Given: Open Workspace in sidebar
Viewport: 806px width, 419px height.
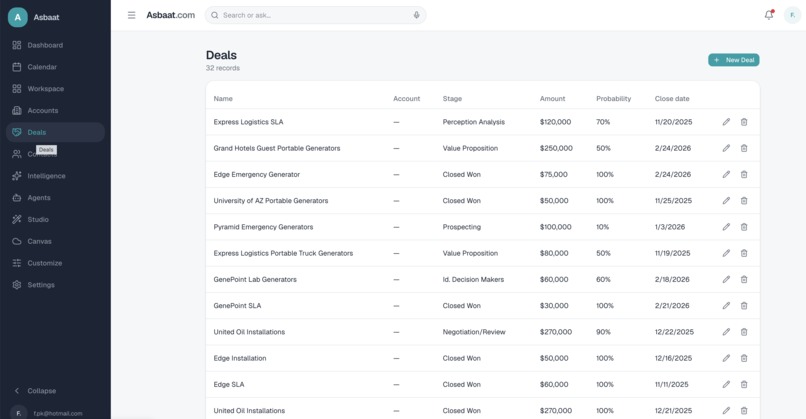Looking at the screenshot, I should coord(55,88).
